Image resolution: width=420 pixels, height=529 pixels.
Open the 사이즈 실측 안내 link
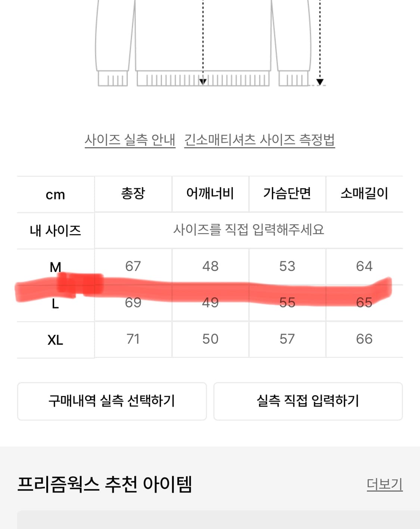click(x=130, y=141)
